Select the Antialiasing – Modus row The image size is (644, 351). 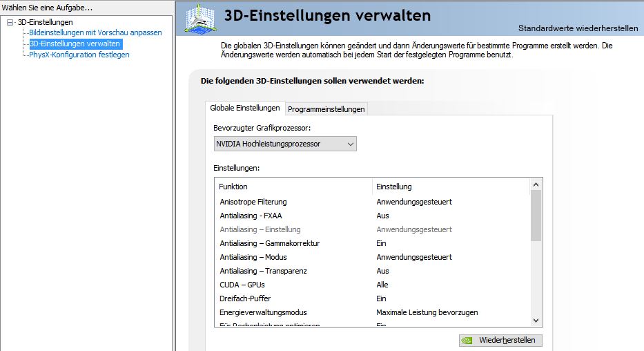[373, 257]
